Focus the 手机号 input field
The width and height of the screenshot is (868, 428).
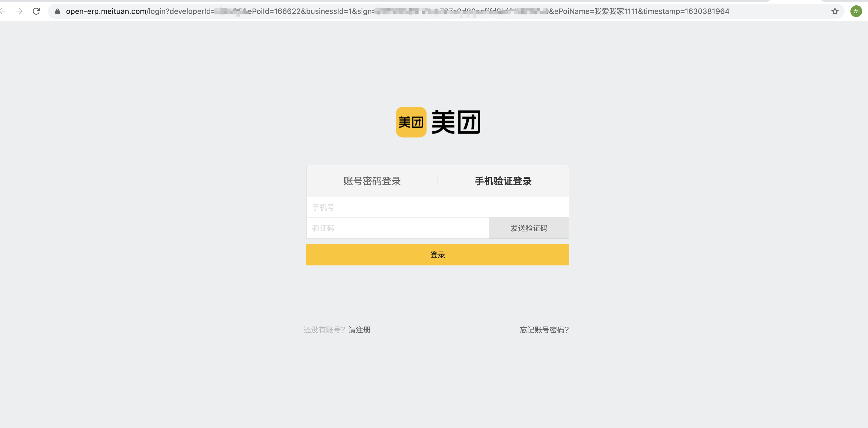coord(437,207)
